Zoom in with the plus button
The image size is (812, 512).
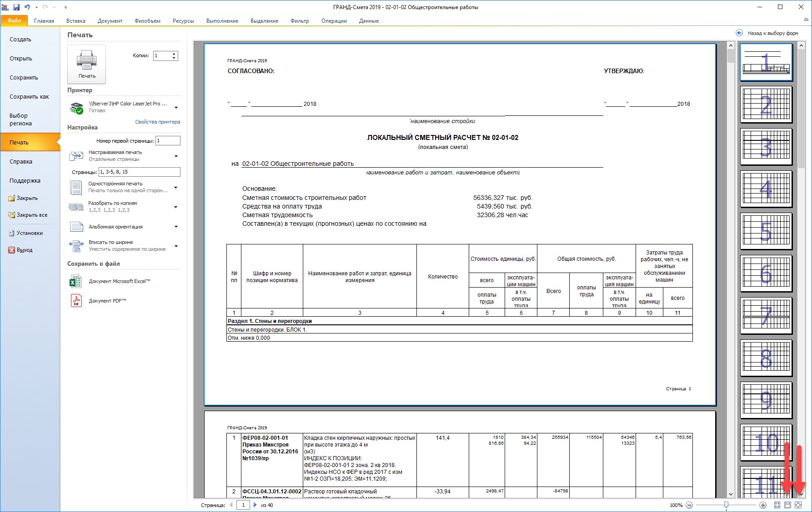[x=763, y=505]
